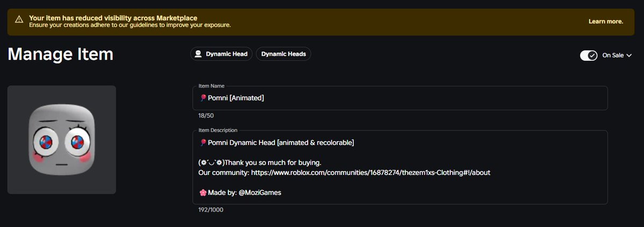Toggle the On Sale switch off

click(589, 55)
